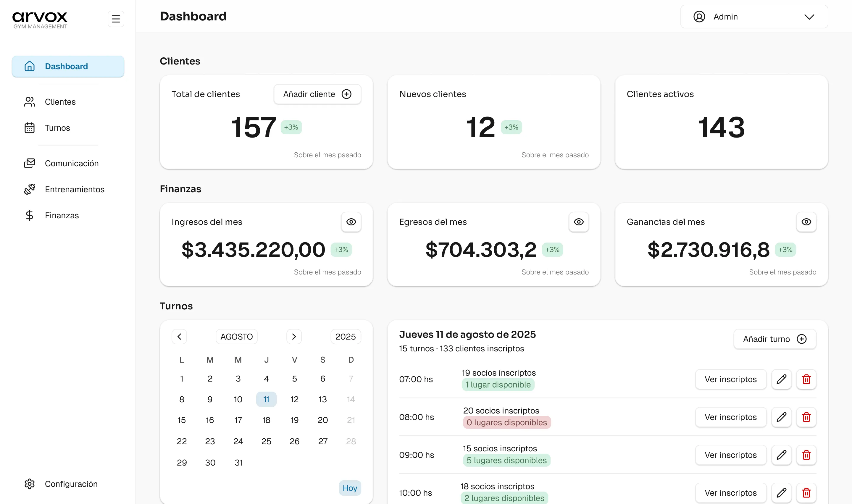
Task: Select day 29 in the calendar
Action: point(182,463)
